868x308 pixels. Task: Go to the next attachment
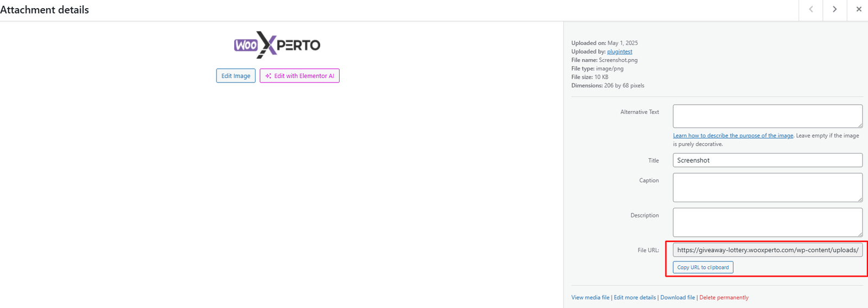(834, 9)
